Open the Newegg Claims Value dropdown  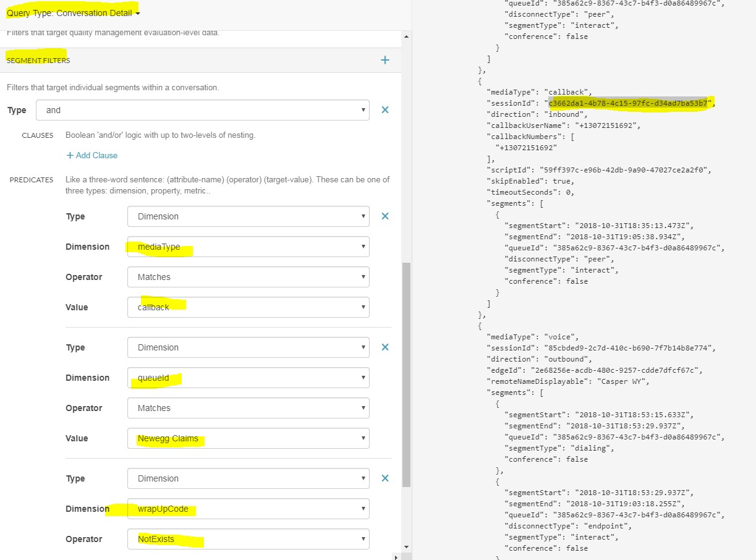[248, 438]
